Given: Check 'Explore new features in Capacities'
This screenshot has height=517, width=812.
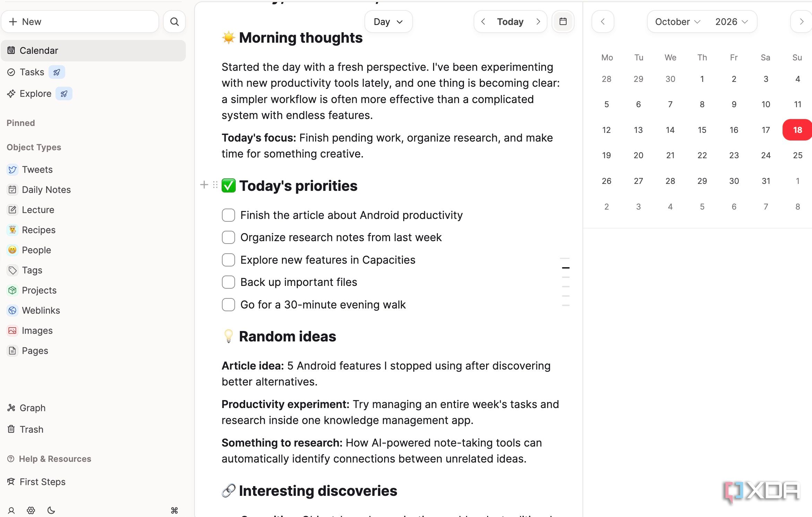Looking at the screenshot, I should coord(228,260).
